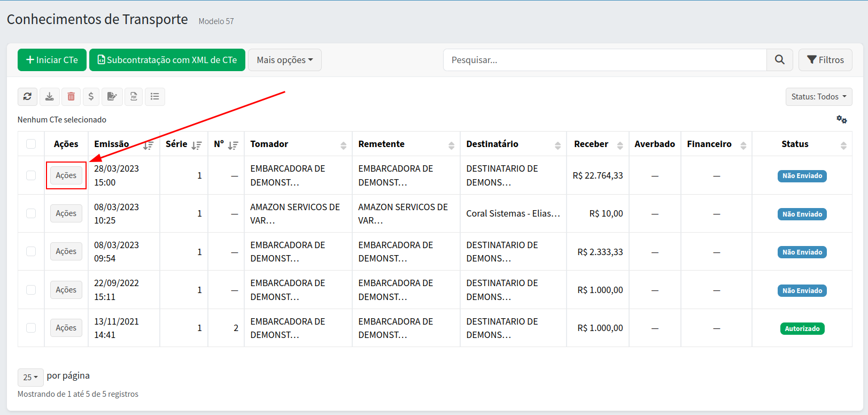Click the refresh list icon
This screenshot has height=415, width=868.
point(27,97)
